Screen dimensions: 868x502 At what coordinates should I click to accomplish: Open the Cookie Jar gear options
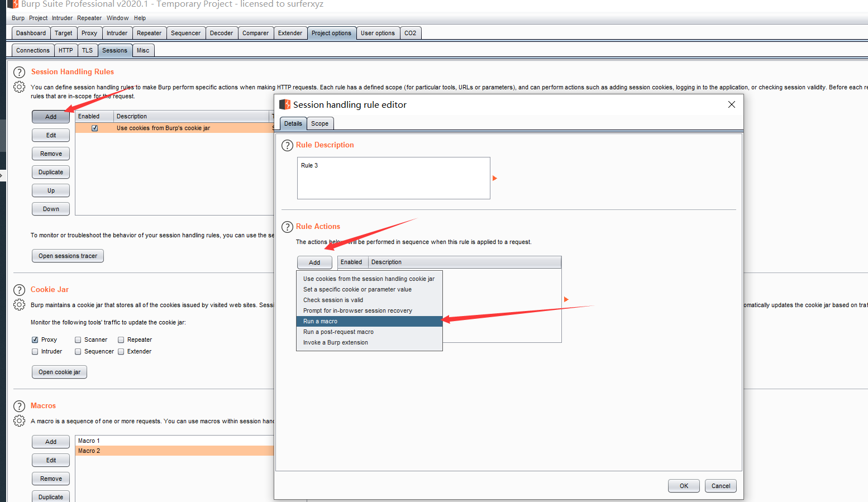pos(19,304)
